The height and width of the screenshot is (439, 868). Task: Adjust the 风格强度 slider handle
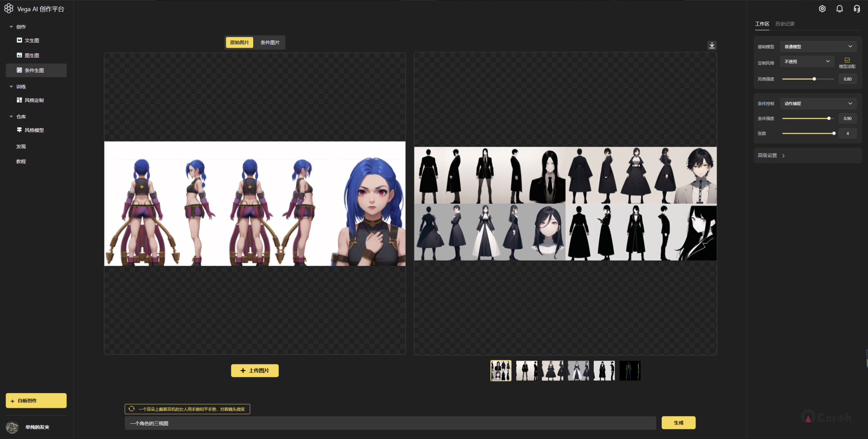point(814,79)
